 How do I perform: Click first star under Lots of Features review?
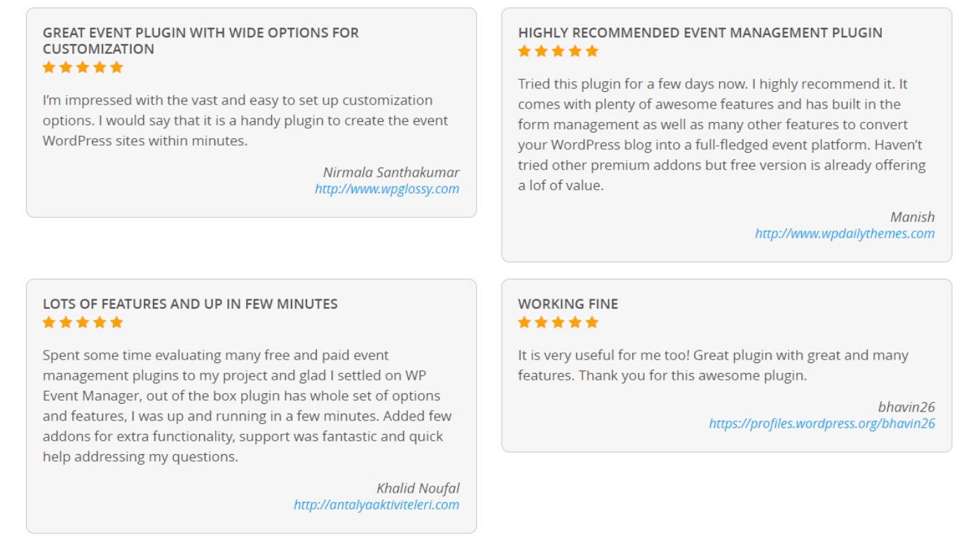(x=49, y=322)
